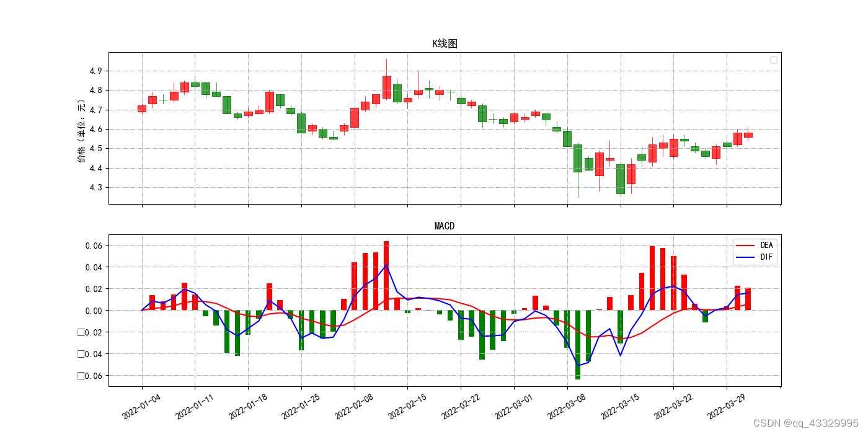
Task: Click the 4.7 price tick label
Action: pyautogui.click(x=97, y=110)
